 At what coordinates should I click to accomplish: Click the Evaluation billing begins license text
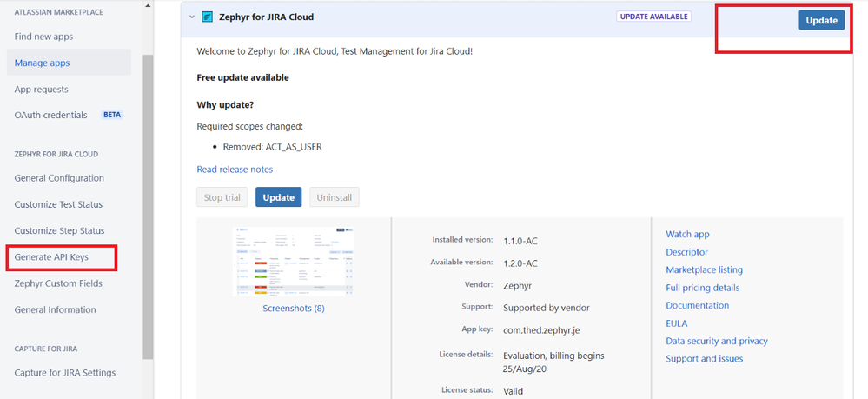[x=553, y=362]
